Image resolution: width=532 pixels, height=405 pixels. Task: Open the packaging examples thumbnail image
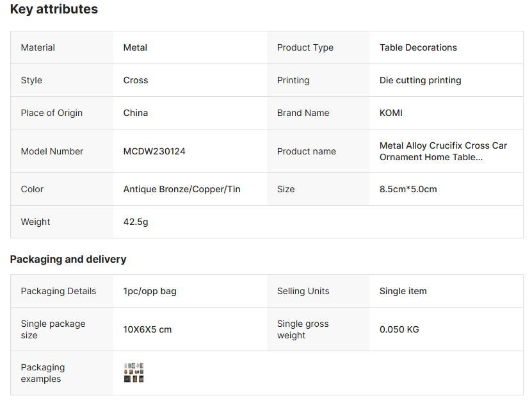click(x=134, y=373)
